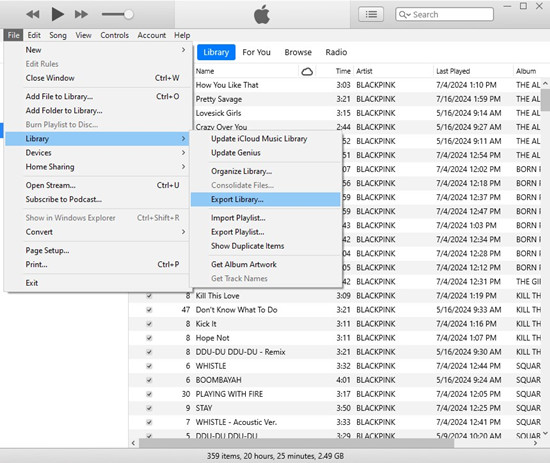Click the Apple logo in the display area

262,15
